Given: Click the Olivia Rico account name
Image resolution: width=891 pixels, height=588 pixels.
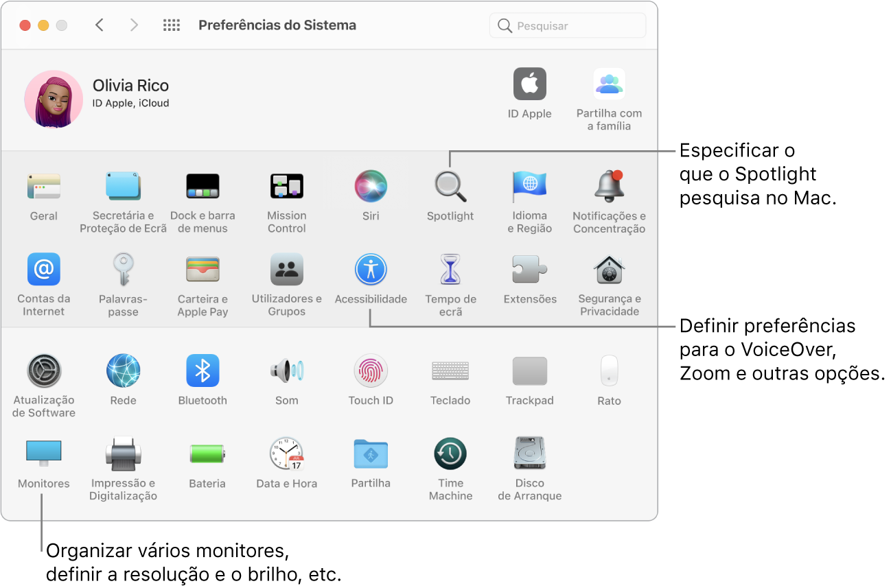Looking at the screenshot, I should coord(130,86).
